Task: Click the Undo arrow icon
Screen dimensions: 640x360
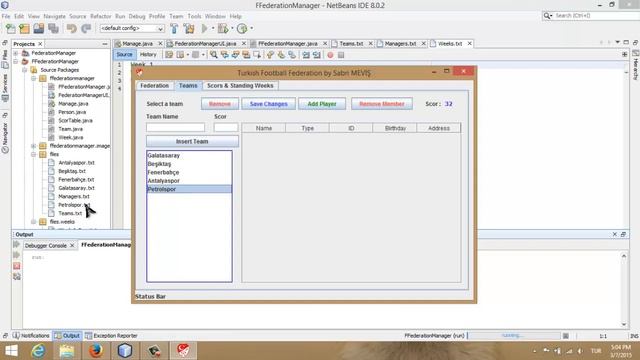Action: [x=71, y=29]
